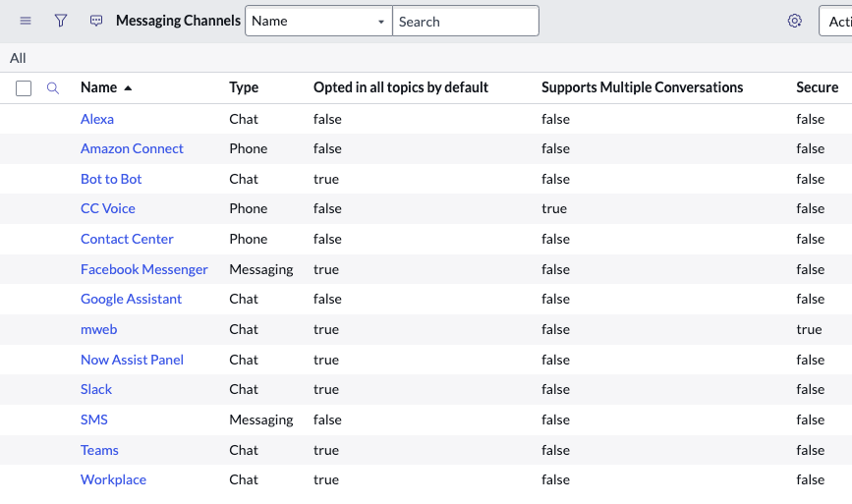
Task: Open the Facebook Messenger channel record
Action: pos(144,269)
